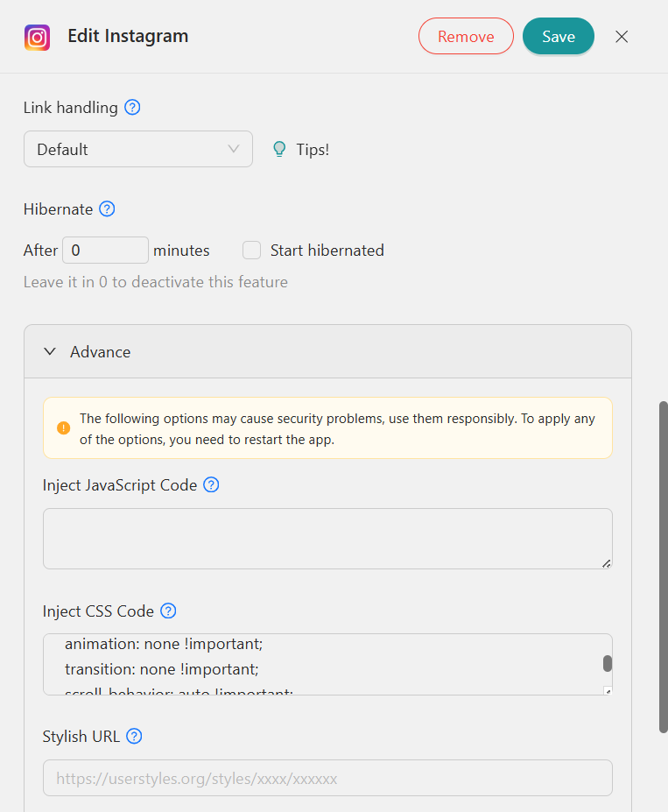Click the Inject JavaScript Code help icon
This screenshot has width=668, height=812.
[210, 484]
